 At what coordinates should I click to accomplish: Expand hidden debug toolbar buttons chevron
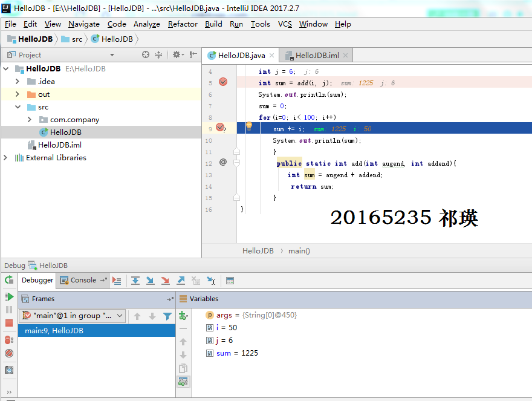(9, 392)
